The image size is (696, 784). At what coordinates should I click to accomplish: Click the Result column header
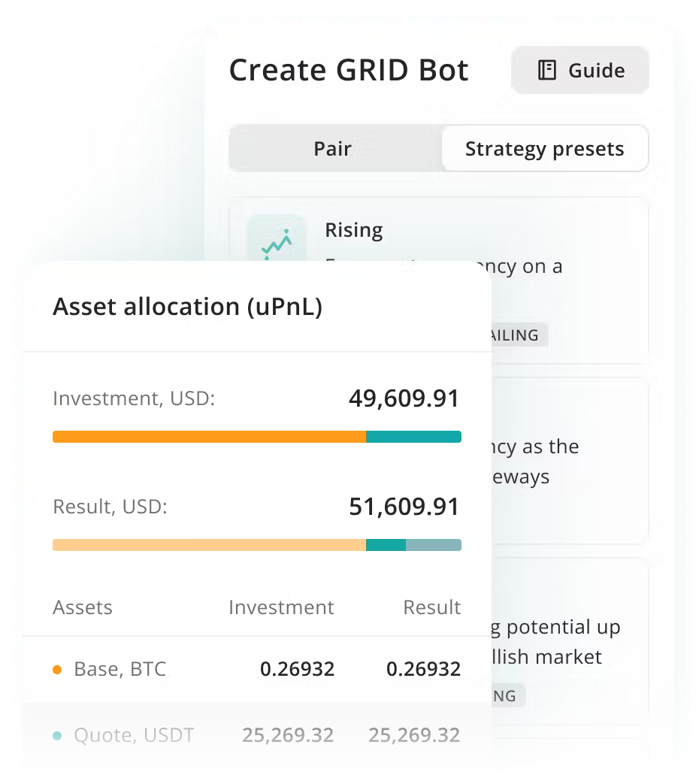click(x=431, y=607)
